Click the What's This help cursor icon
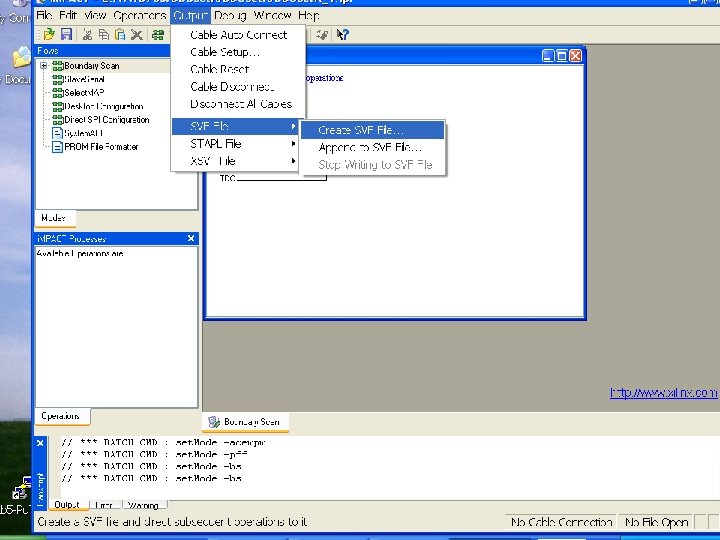The height and width of the screenshot is (540, 720). click(343, 34)
